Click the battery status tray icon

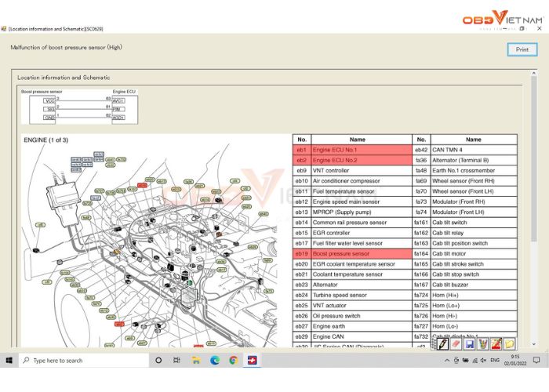pyautogui.click(x=465, y=360)
